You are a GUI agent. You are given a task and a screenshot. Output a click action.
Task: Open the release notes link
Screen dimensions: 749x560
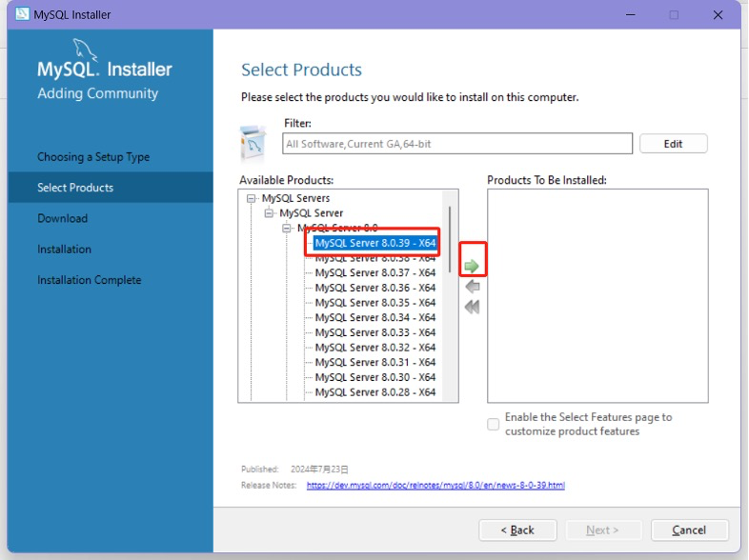pyautogui.click(x=435, y=485)
